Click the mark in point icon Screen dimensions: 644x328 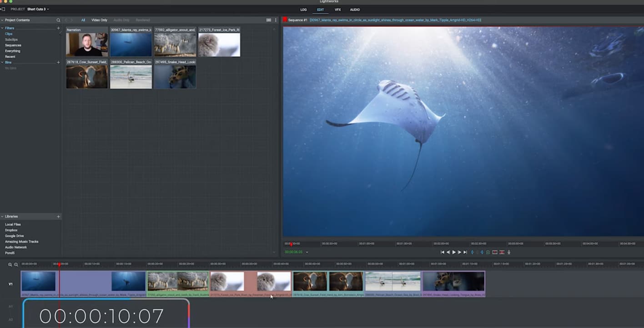coord(472,252)
